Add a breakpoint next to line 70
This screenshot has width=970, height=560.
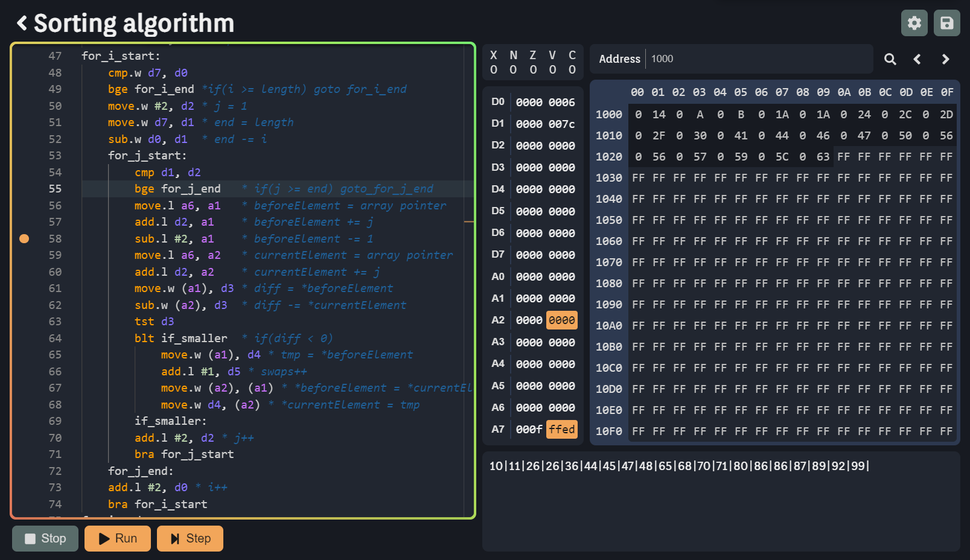coord(24,437)
